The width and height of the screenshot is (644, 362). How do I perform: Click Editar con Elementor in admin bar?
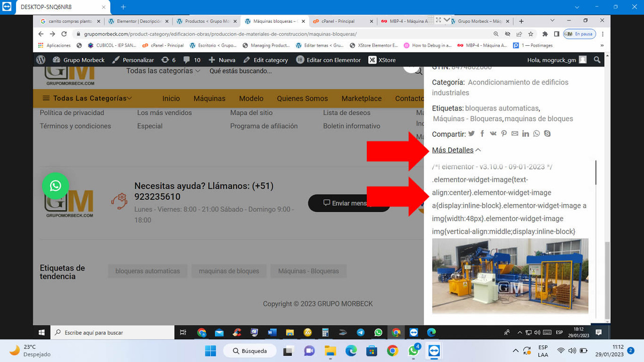point(329,60)
